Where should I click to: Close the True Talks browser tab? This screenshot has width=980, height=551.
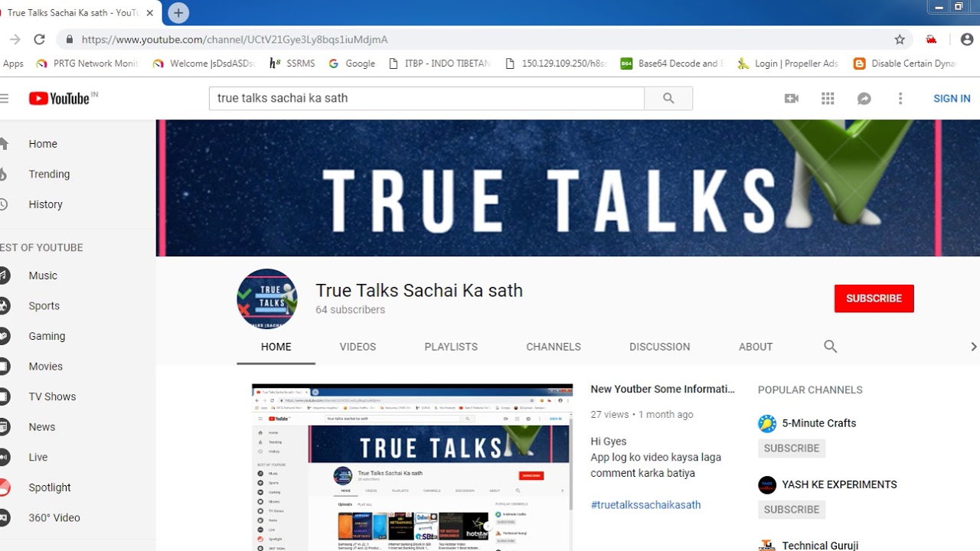(x=150, y=13)
